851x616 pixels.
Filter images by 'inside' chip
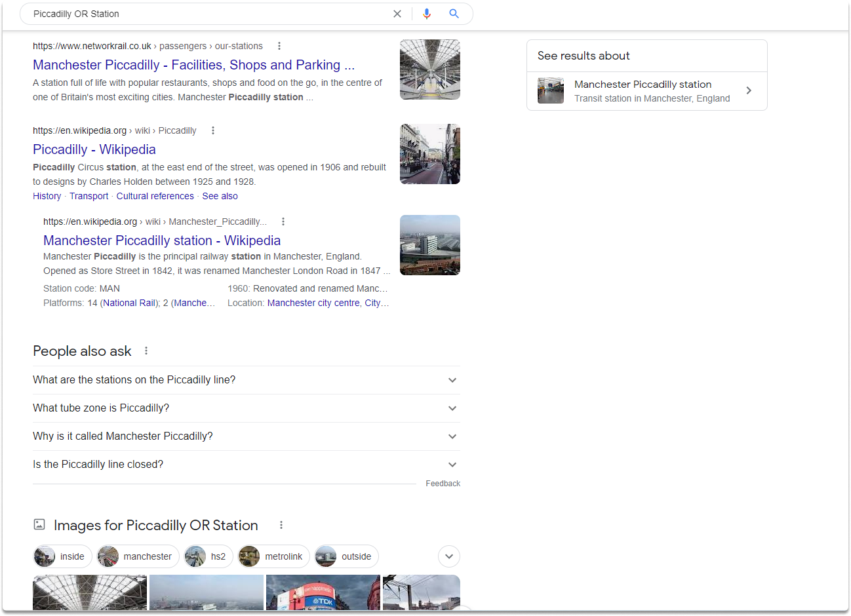[x=63, y=556]
